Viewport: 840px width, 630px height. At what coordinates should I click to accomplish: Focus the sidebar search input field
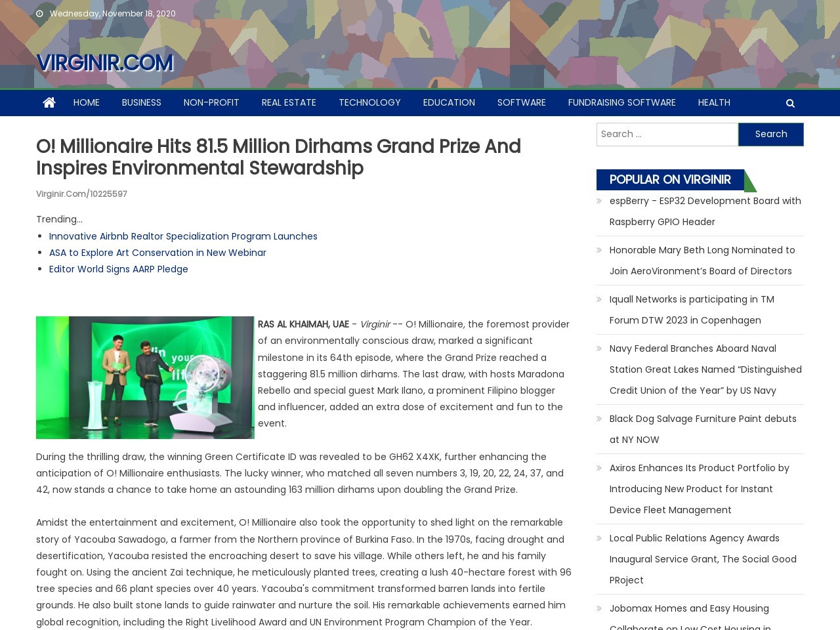point(667,134)
